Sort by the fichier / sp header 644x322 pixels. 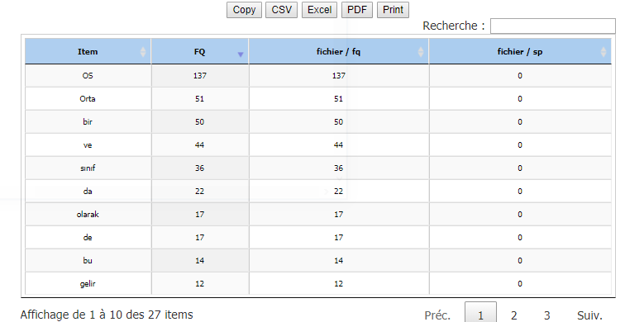tap(520, 51)
